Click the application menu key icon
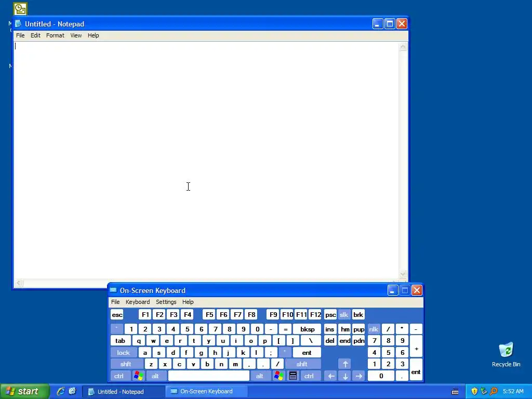This screenshot has width=532, height=399. [293, 376]
